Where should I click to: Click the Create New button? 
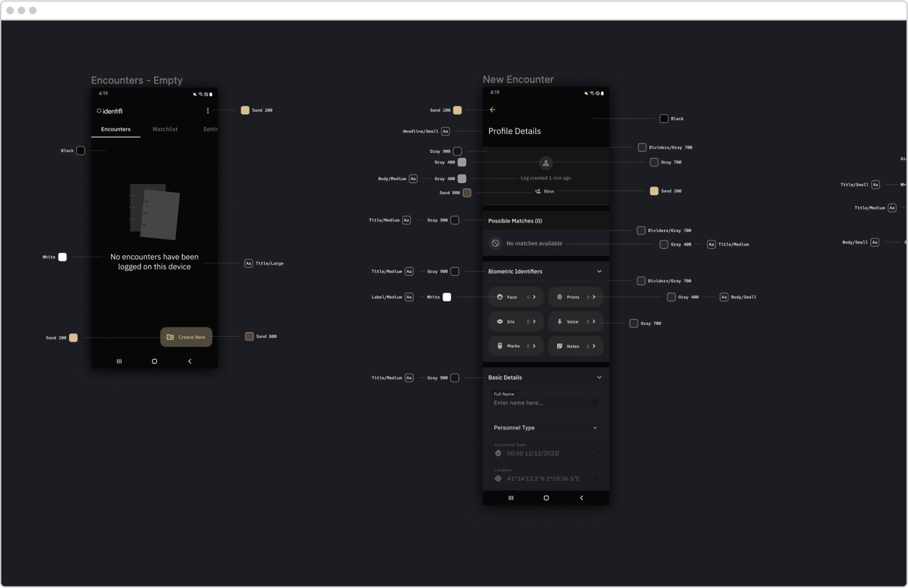(x=186, y=337)
